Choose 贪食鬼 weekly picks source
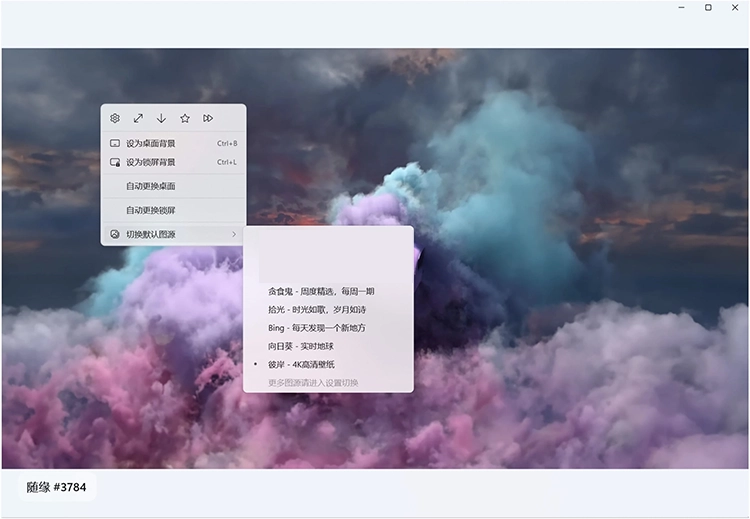The image size is (750, 519). [x=321, y=291]
